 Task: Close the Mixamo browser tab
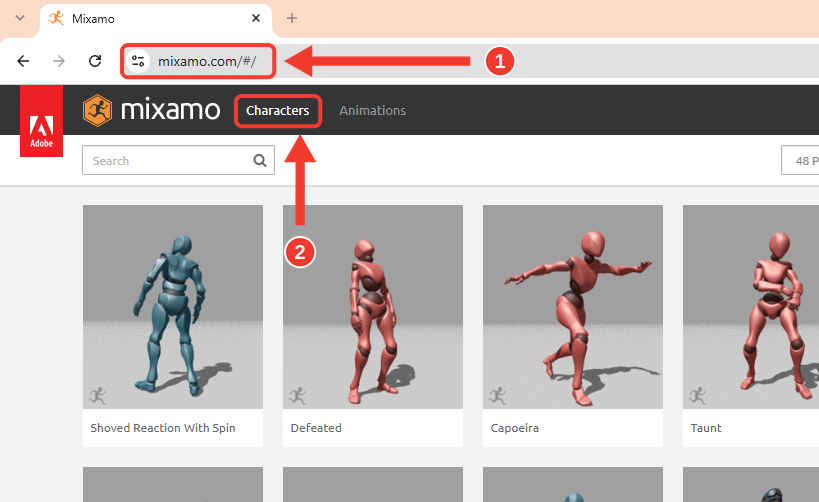(x=256, y=18)
